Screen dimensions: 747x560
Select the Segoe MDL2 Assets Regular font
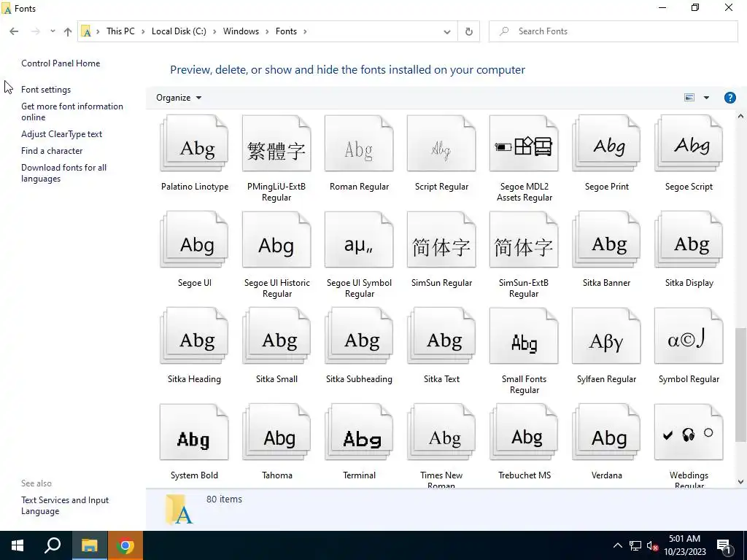524,144
